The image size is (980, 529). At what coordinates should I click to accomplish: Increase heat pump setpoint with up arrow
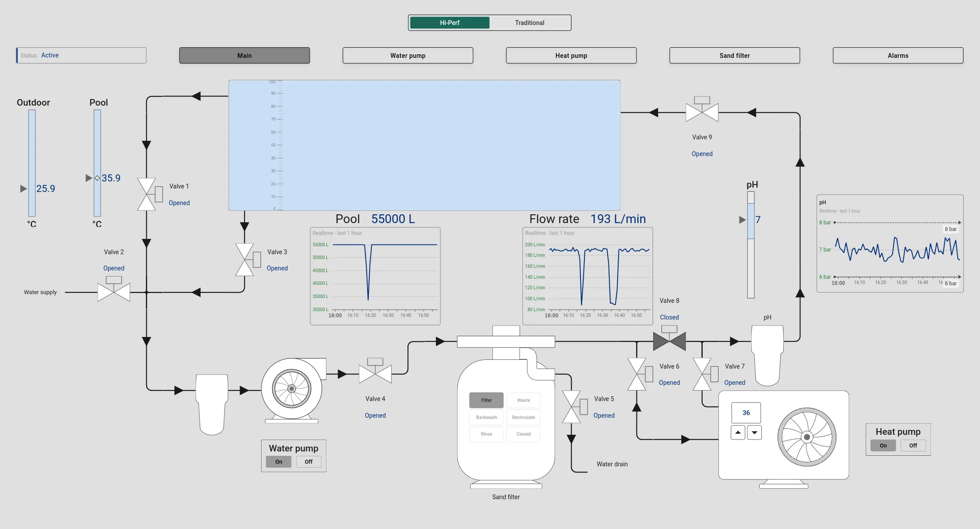pos(738,433)
